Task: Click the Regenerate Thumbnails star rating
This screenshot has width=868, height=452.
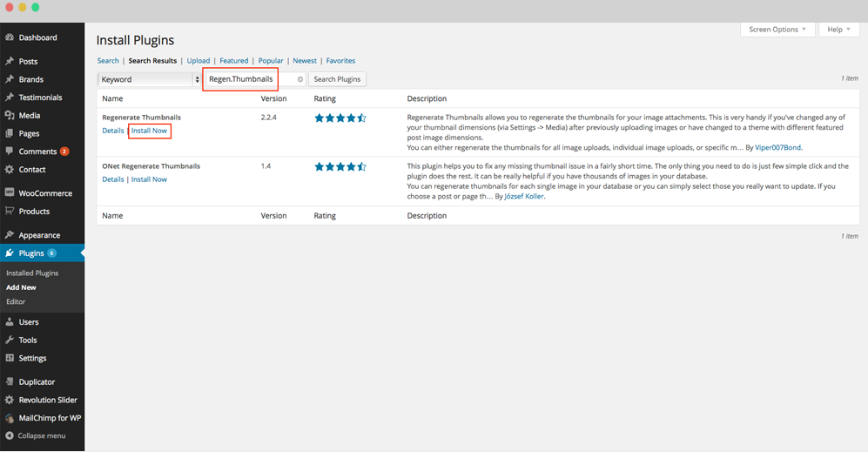Action: (x=340, y=118)
